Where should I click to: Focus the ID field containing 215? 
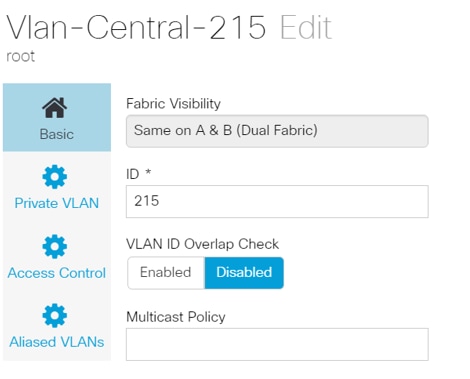[x=277, y=201]
